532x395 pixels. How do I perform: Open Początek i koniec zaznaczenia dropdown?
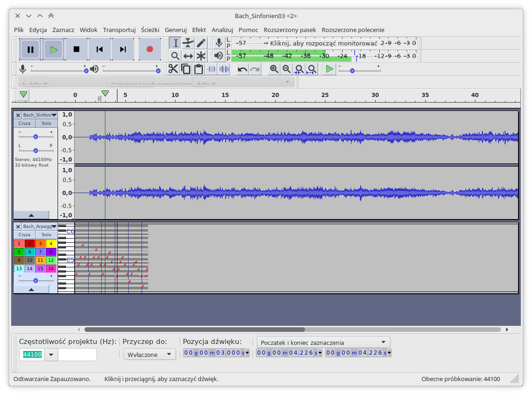(x=324, y=343)
